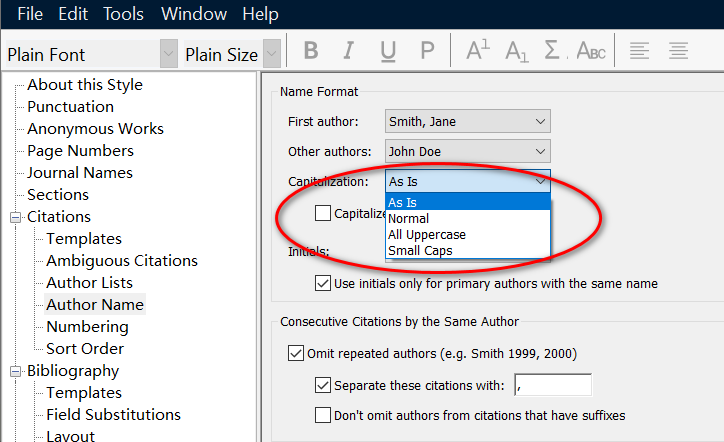Apply Superscript formatting icon
This screenshot has height=442, width=724.
click(x=478, y=51)
